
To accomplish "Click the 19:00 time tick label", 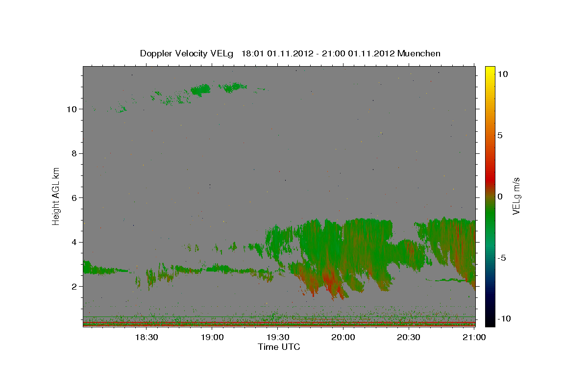I will click(212, 337).
